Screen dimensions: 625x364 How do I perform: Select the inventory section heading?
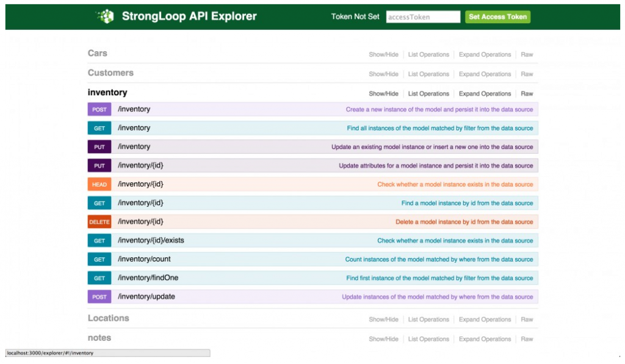[107, 93]
